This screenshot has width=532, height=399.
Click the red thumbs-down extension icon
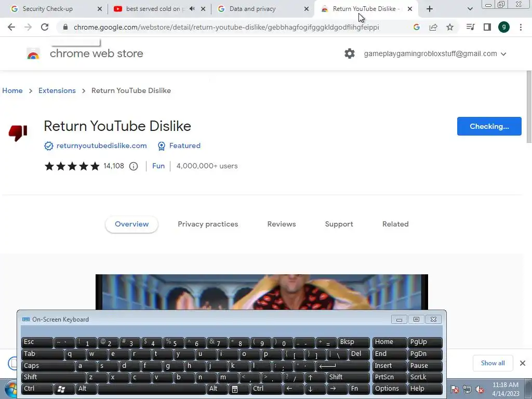click(18, 132)
